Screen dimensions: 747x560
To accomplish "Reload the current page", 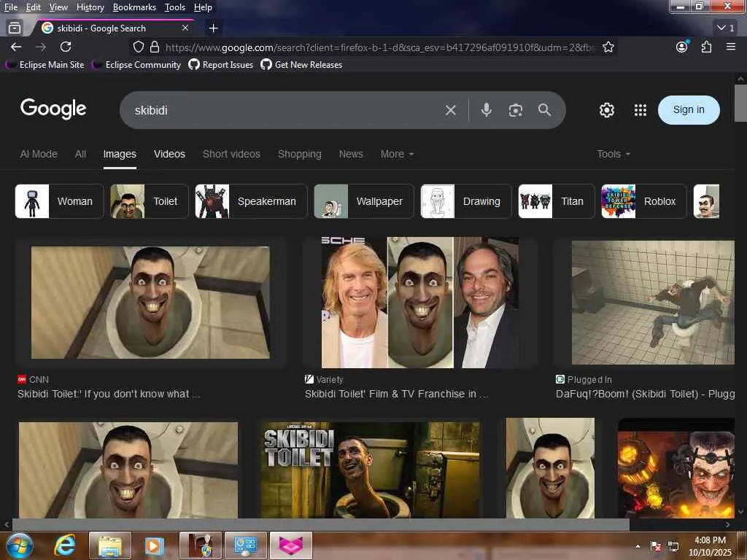I will (x=66, y=47).
